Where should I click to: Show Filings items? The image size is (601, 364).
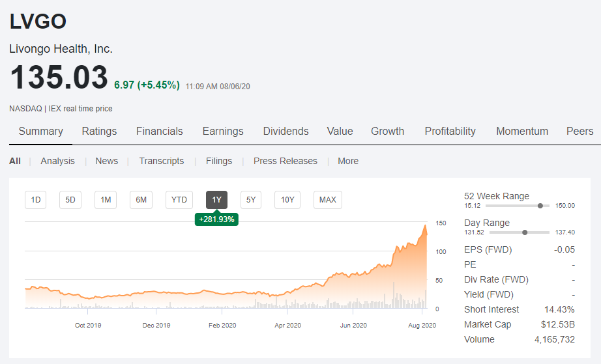[x=219, y=161]
